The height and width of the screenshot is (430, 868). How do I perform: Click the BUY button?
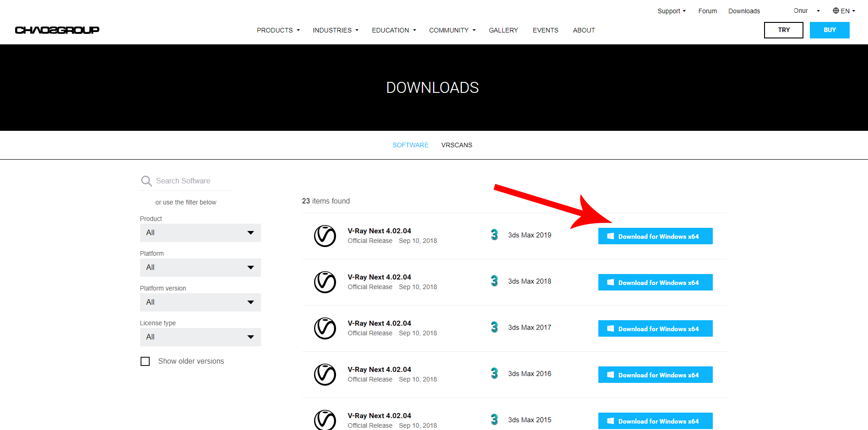[830, 30]
